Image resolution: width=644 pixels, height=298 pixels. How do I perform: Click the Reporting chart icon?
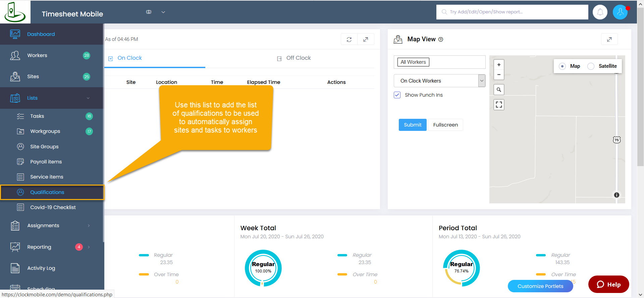[15, 247]
